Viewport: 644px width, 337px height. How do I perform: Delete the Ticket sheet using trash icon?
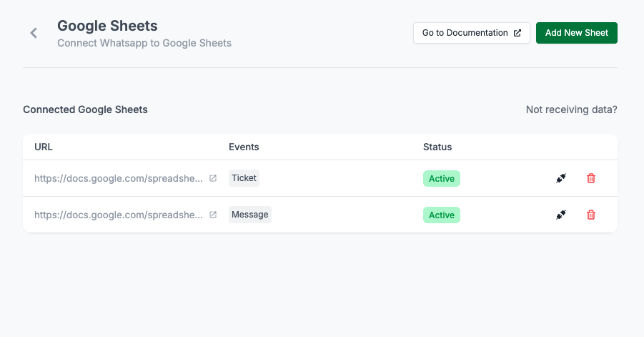(591, 178)
